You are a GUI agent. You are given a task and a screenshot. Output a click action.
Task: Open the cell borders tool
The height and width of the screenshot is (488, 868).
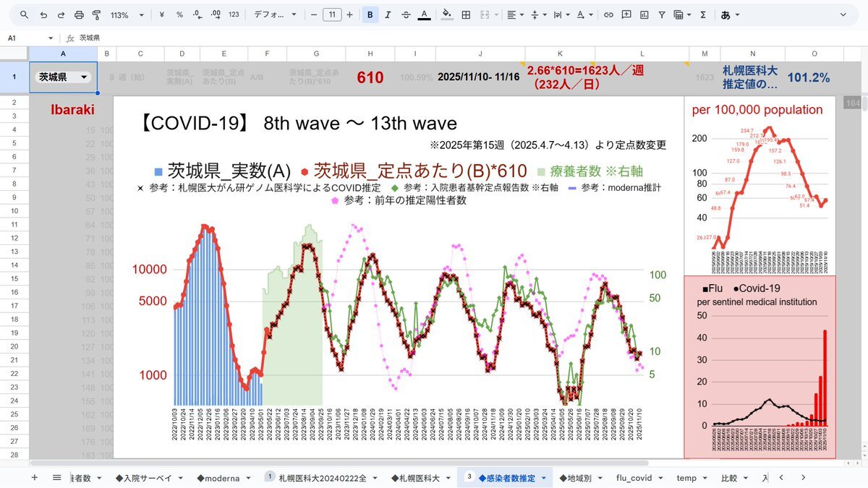[x=466, y=14]
